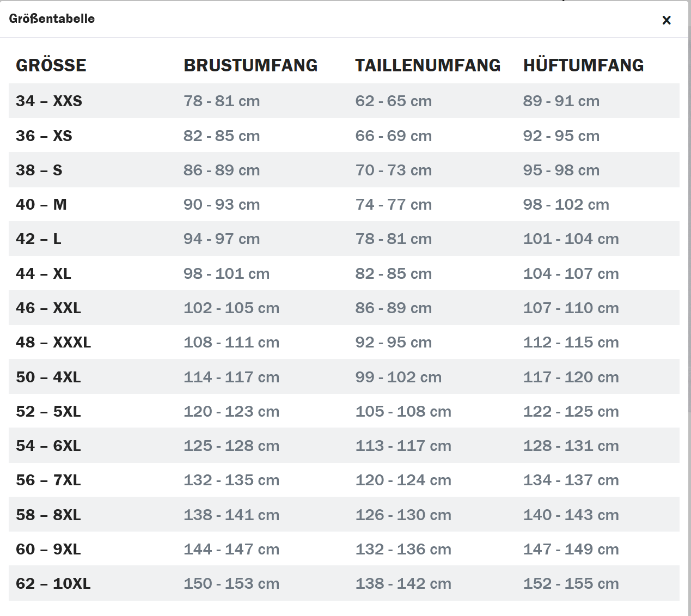Click Taillenumfang value 132 - 136 cm

coord(403,549)
